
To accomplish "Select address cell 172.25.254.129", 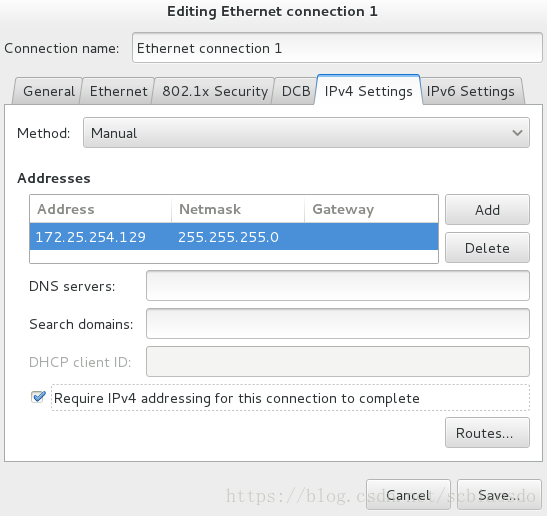I will coord(100,237).
